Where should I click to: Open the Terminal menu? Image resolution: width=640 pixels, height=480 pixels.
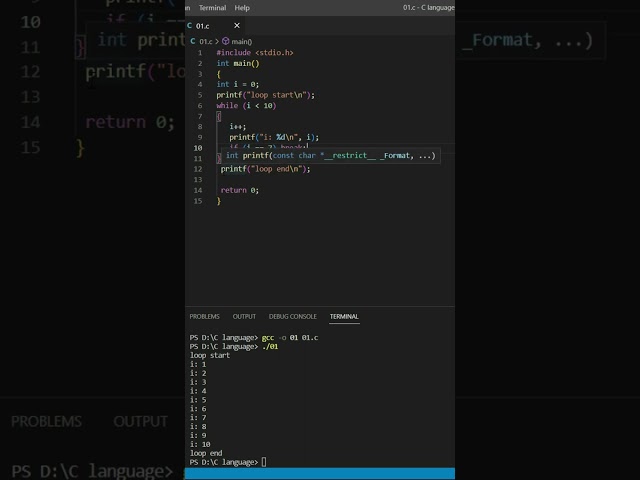tap(212, 8)
